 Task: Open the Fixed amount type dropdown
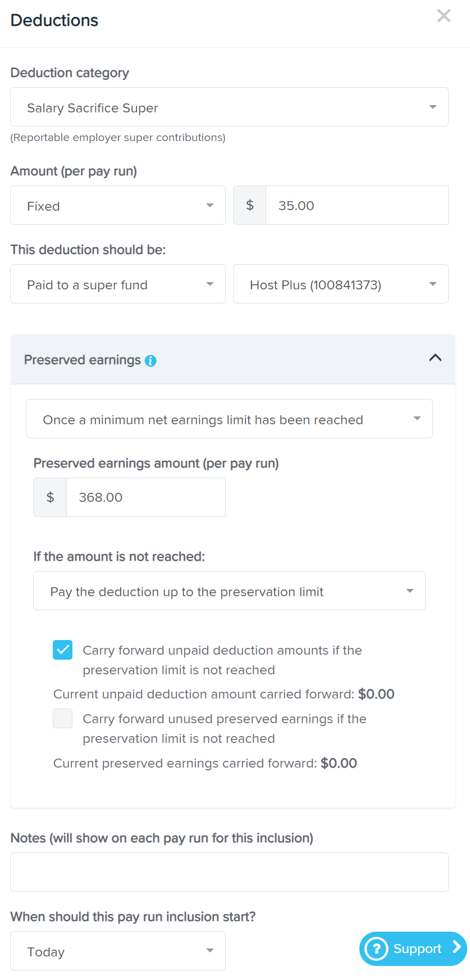tap(117, 205)
